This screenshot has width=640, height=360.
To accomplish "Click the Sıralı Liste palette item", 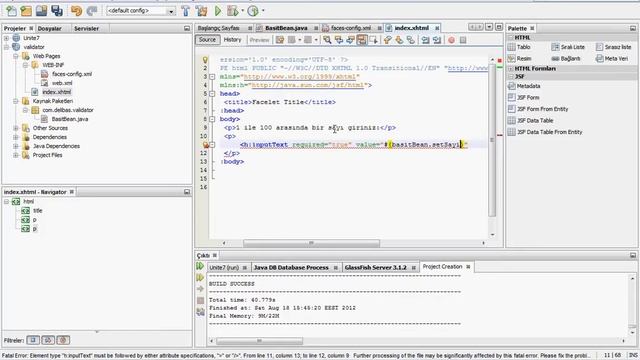I will (x=568, y=47).
